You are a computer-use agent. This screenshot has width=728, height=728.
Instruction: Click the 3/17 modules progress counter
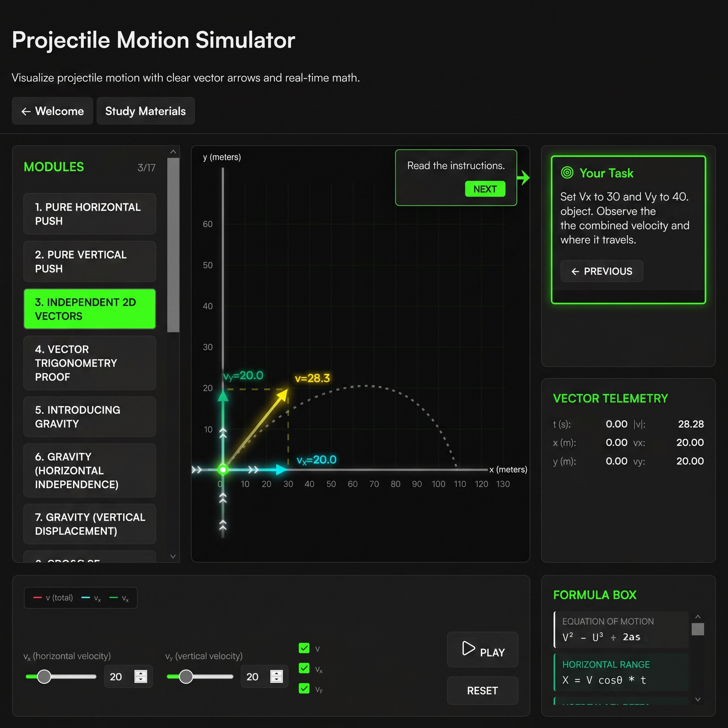[x=147, y=168]
